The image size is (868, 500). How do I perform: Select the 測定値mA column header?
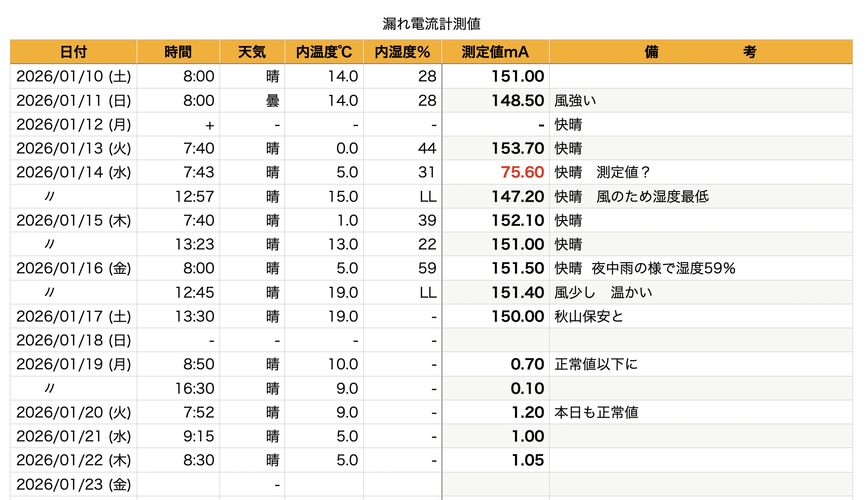point(495,52)
